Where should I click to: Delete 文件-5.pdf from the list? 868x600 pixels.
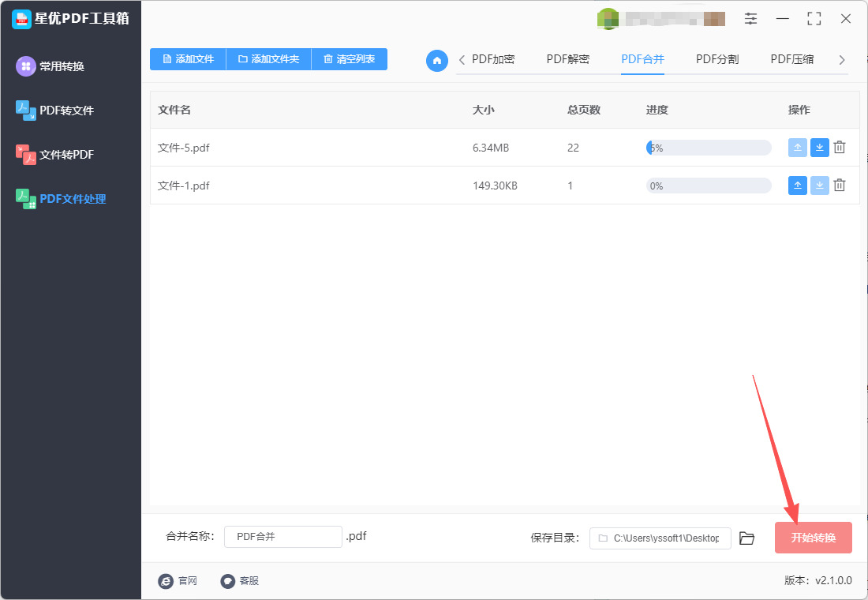(x=840, y=148)
